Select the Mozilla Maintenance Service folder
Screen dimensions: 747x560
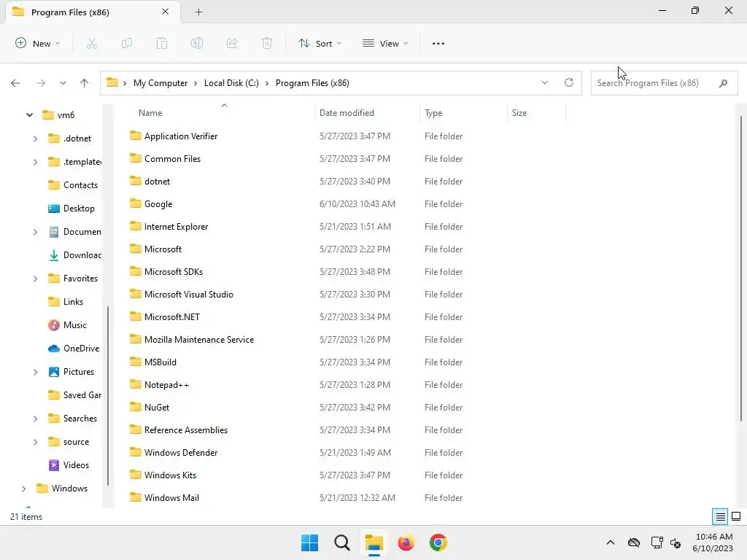199,340
